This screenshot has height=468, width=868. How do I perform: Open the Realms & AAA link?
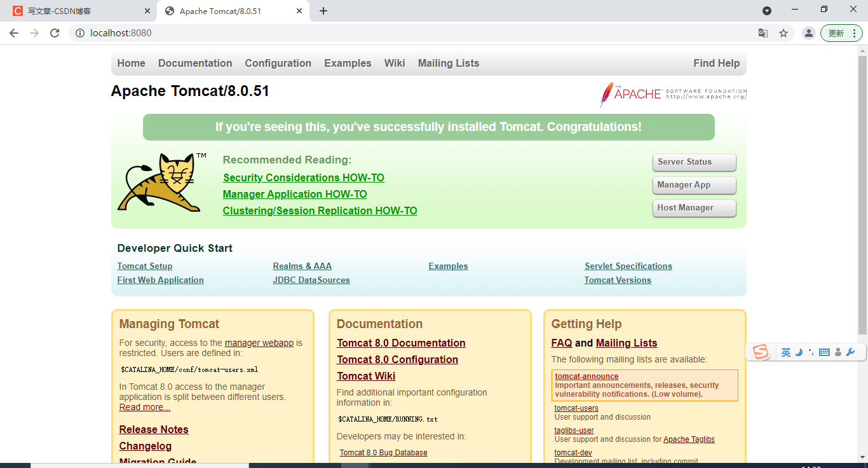click(302, 266)
